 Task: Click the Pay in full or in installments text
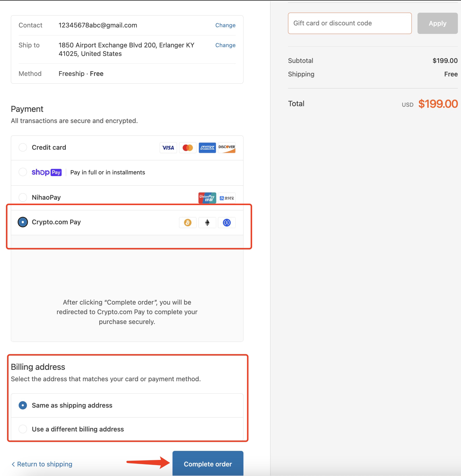pyautogui.click(x=108, y=172)
